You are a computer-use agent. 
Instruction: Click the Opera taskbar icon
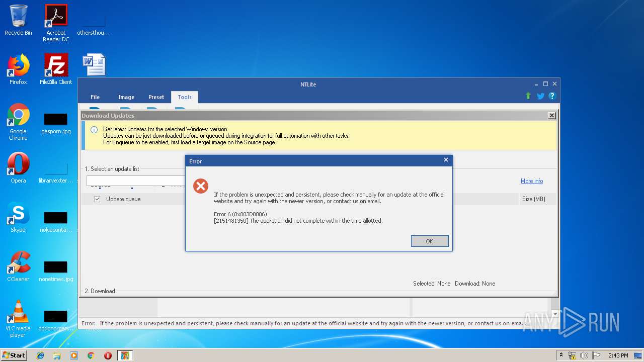pyautogui.click(x=108, y=355)
